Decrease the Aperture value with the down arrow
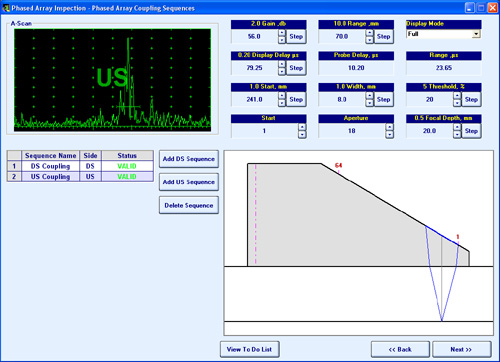500x362 pixels. click(390, 135)
